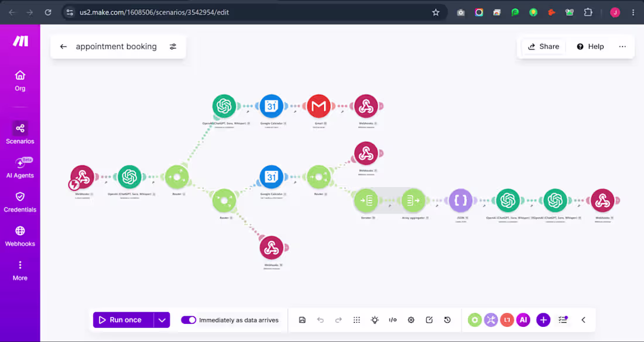The image size is (644, 342).
Task: Select the final Webhooks module at the far right
Action: (x=602, y=201)
